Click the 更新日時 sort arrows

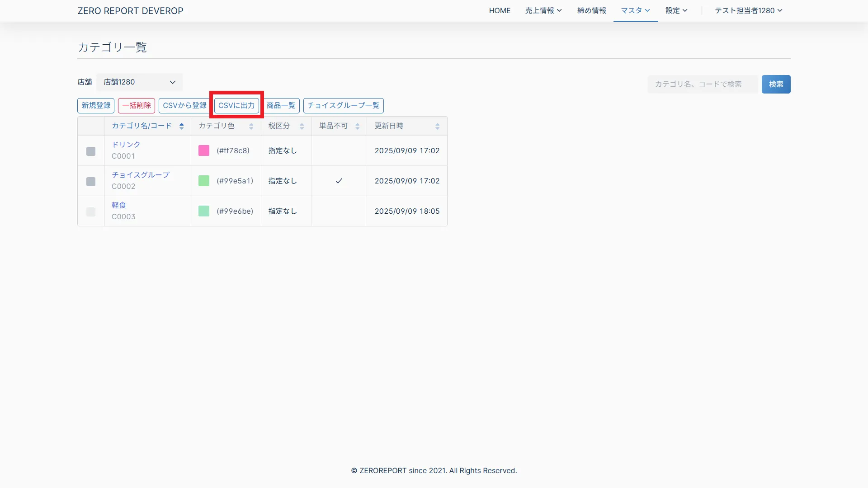(437, 126)
